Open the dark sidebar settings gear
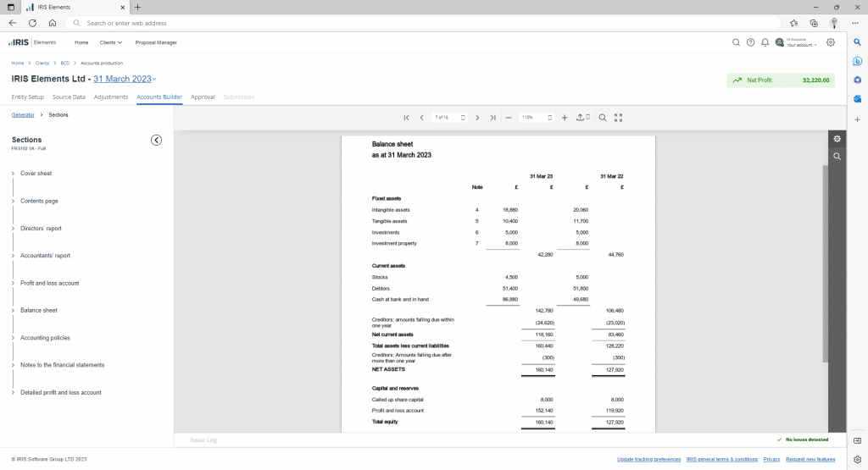This screenshot has width=868, height=470. [837, 139]
